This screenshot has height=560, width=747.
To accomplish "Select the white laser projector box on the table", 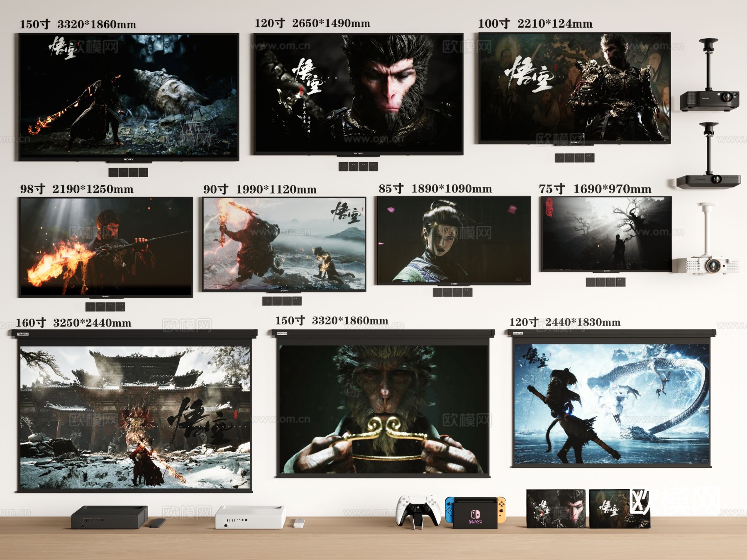I will coord(250,517).
